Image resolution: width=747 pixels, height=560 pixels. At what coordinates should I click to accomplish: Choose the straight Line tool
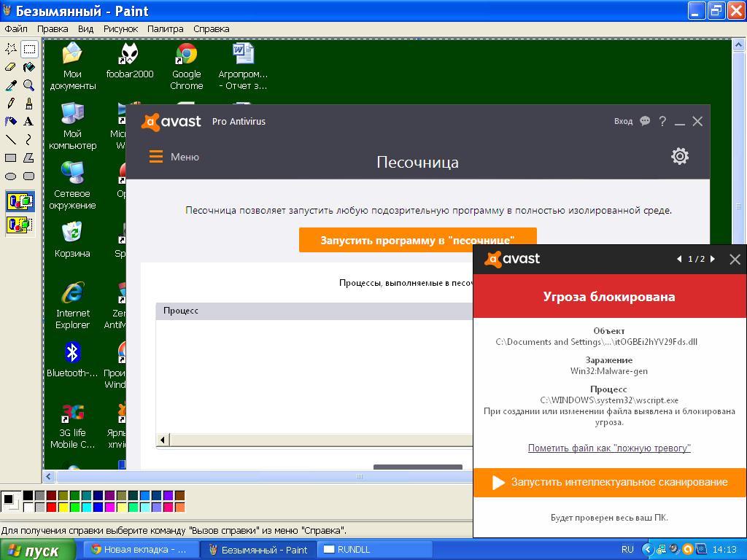point(10,139)
